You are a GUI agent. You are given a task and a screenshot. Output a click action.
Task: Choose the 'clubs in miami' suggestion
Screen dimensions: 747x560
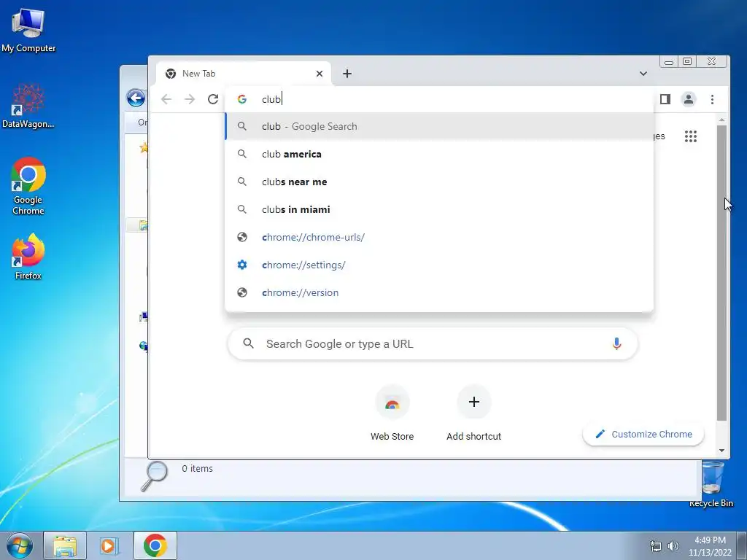[439, 209]
